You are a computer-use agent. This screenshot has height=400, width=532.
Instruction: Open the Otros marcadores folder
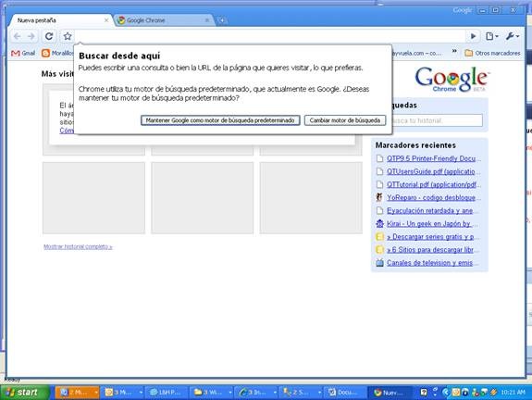(x=492, y=54)
